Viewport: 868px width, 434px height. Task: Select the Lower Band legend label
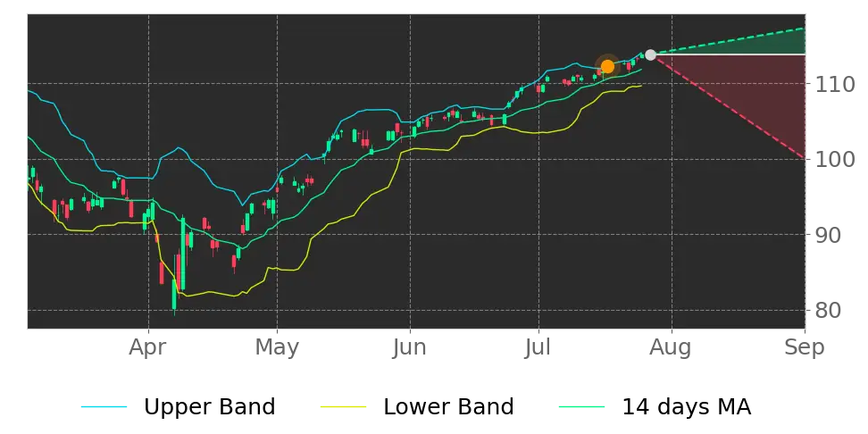(x=448, y=407)
